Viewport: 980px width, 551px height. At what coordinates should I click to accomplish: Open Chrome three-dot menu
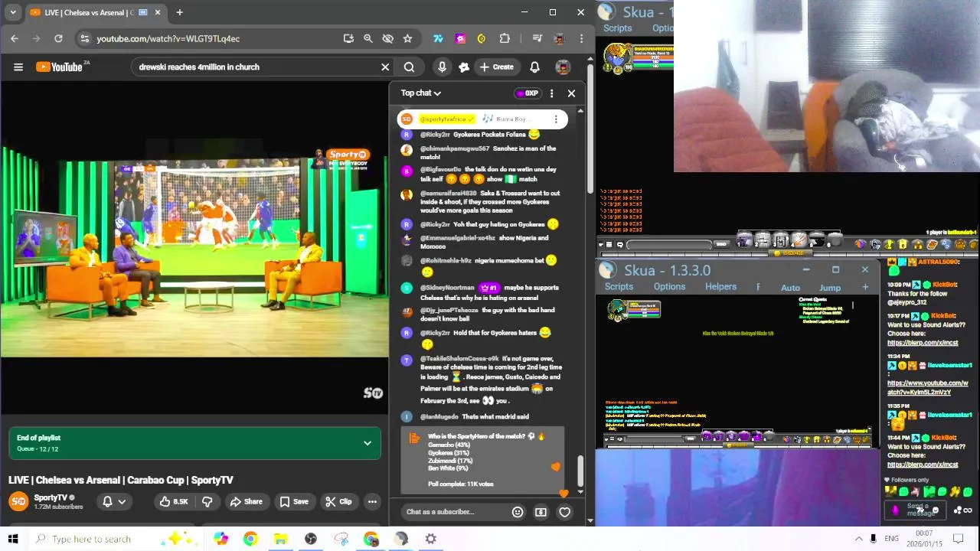582,38
